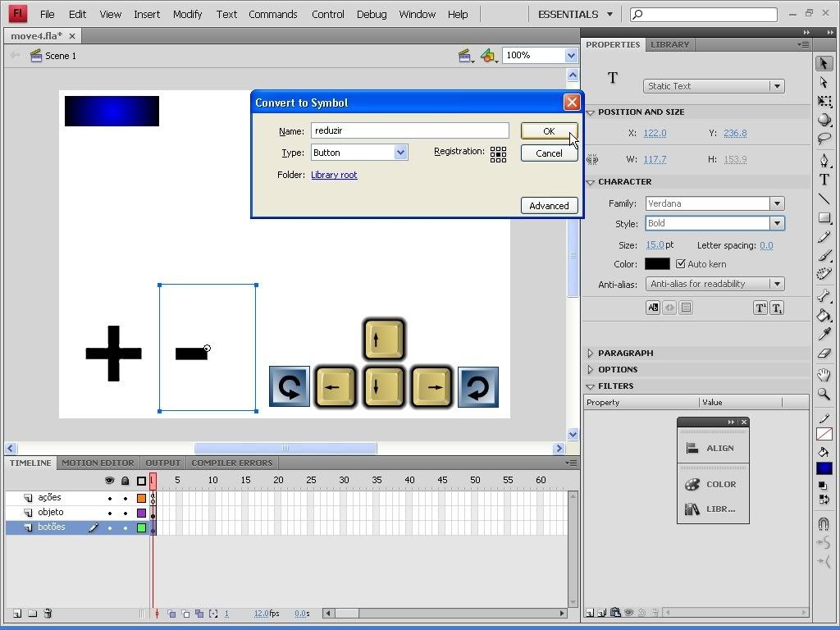Image resolution: width=840 pixels, height=630 pixels.
Task: Switch to the Motion Editor tab
Action: click(x=98, y=463)
